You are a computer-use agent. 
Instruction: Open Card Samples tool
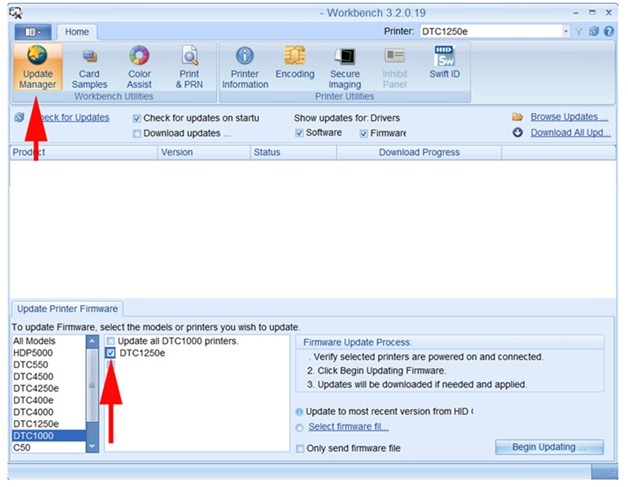pyautogui.click(x=89, y=66)
